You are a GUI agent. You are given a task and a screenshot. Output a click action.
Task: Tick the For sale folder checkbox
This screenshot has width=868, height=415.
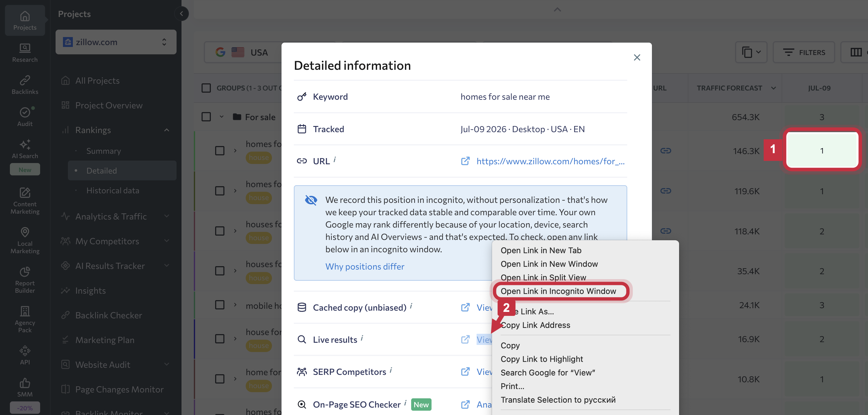(206, 117)
